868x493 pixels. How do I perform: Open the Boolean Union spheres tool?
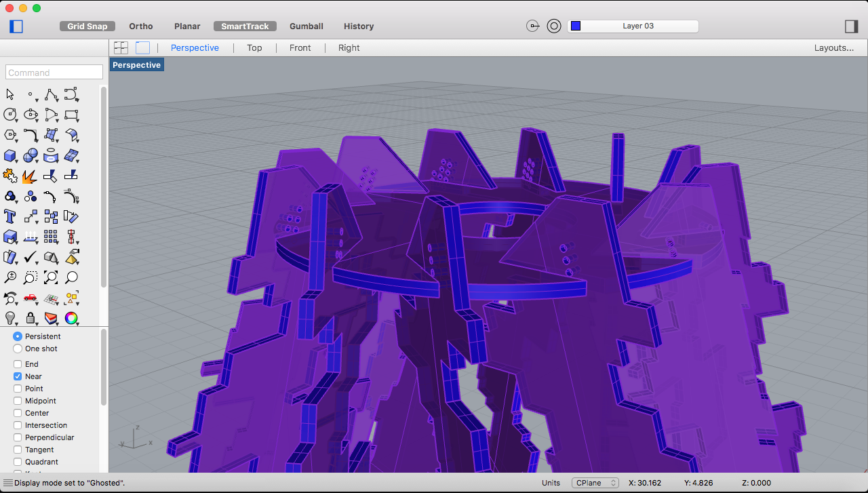tap(31, 155)
